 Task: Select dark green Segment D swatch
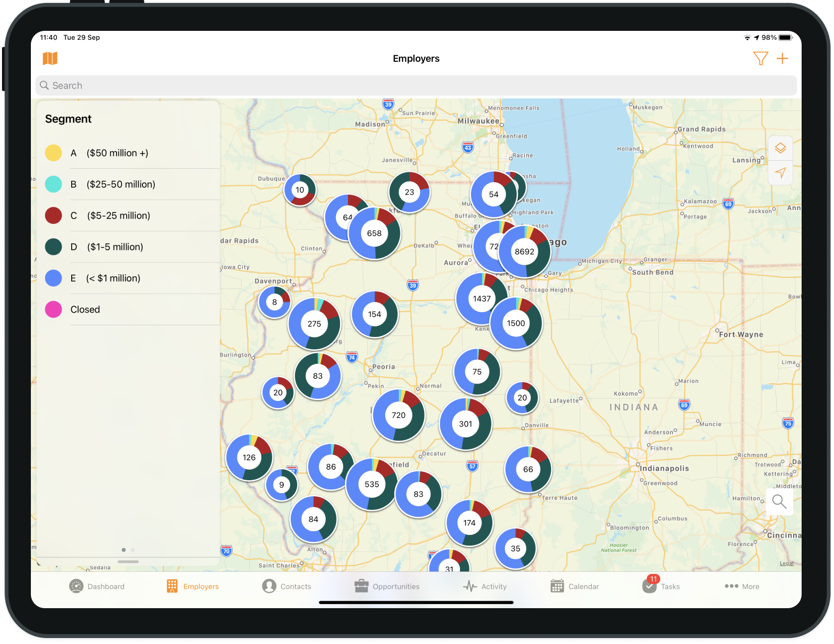[x=53, y=247]
